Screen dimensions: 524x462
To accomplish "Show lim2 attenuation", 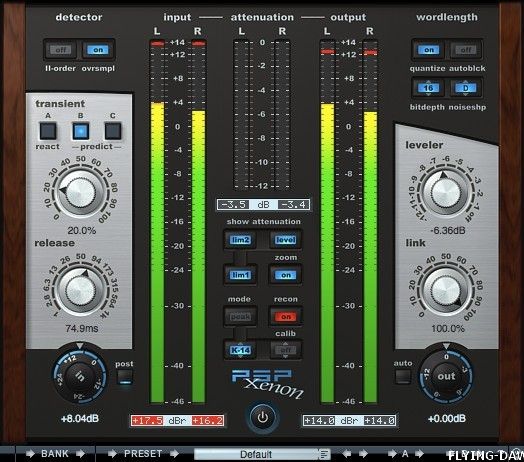I will pos(240,240).
